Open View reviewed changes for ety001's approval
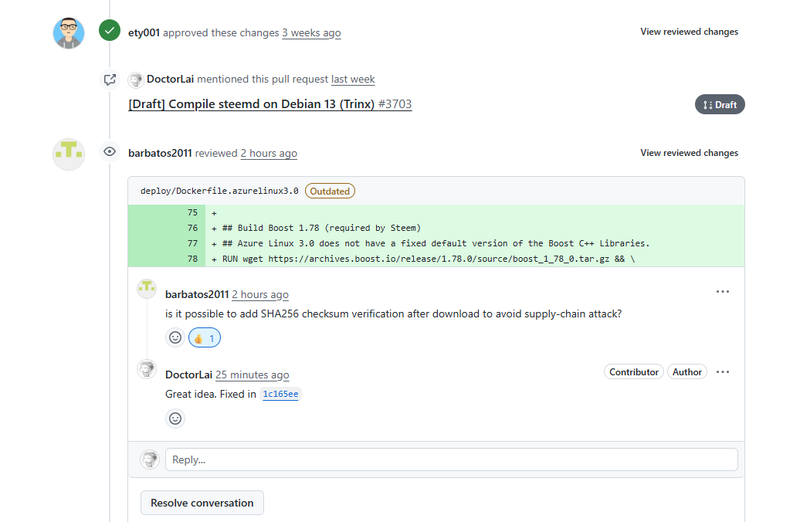800x522 pixels. [x=689, y=32]
